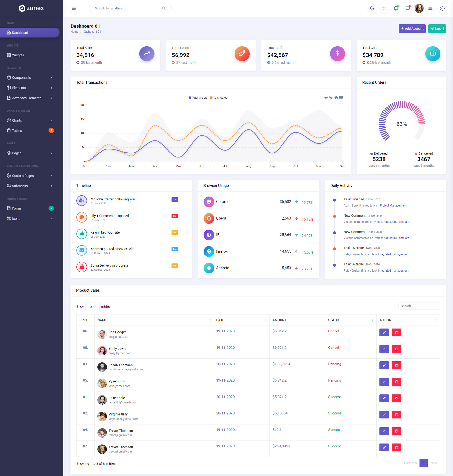Open the entries-per-page dropdown
Image resolution: width=453 pixels, height=476 pixels.
click(x=92, y=307)
